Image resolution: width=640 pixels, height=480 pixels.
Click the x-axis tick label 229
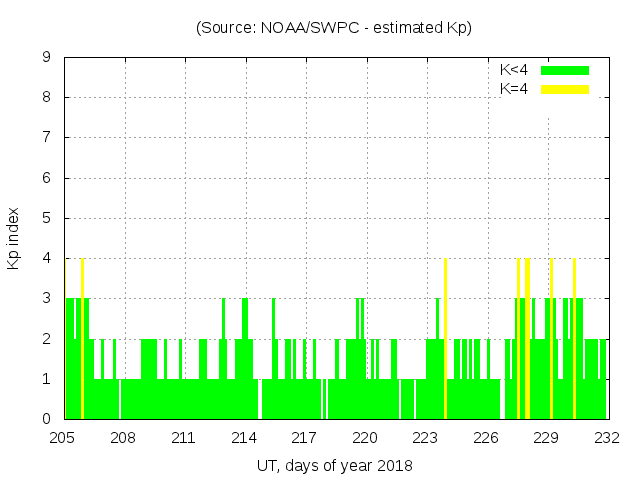click(x=546, y=437)
